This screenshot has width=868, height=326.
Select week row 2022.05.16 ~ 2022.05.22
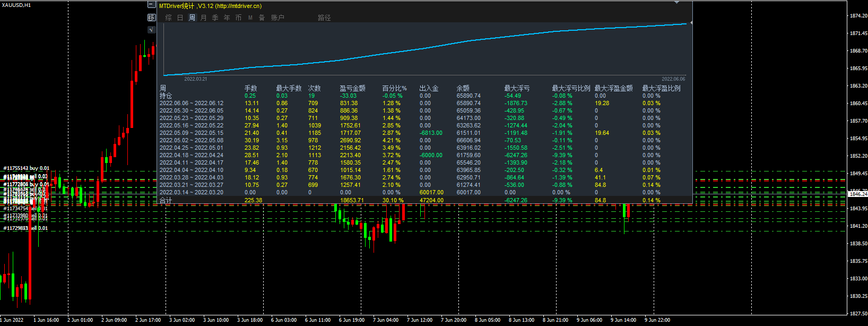[192, 125]
